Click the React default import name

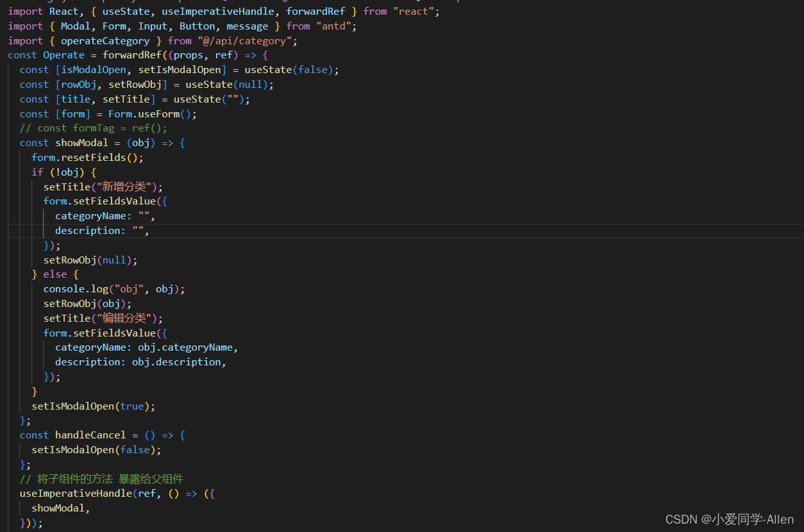[63, 11]
